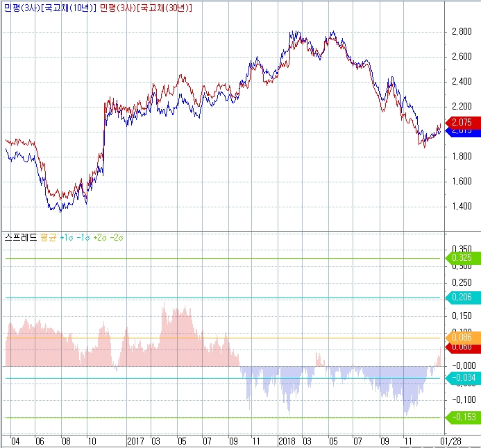The height and width of the screenshot is (448, 481).
Task: Click the 1,400 y-axis price label
Action: click(461, 207)
